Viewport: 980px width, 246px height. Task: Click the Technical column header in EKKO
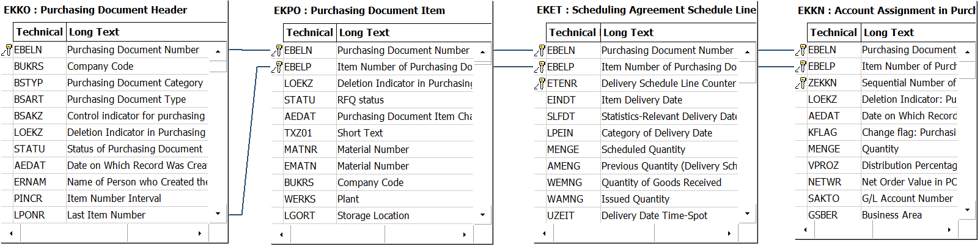point(39,32)
